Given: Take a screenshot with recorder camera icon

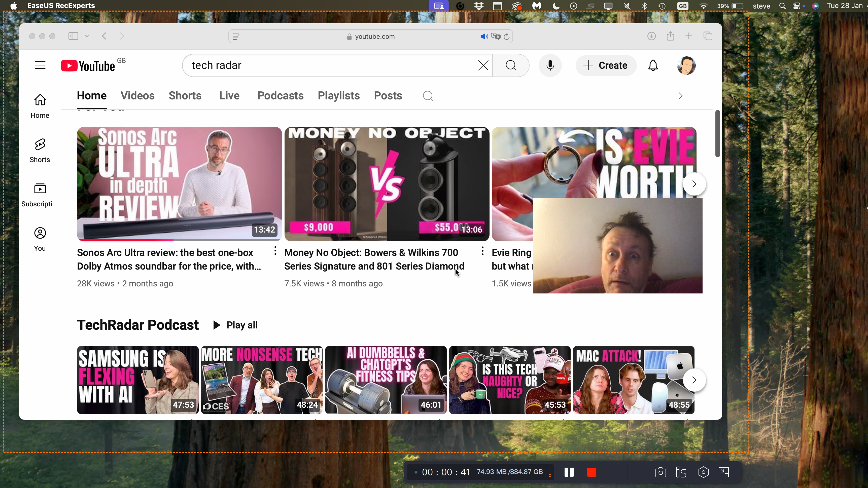Looking at the screenshot, I should click(661, 472).
